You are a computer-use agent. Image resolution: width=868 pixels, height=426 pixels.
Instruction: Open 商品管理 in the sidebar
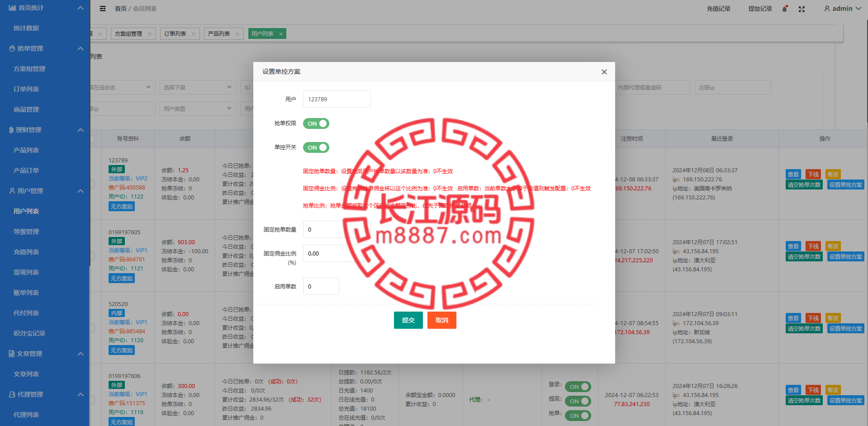tap(26, 109)
